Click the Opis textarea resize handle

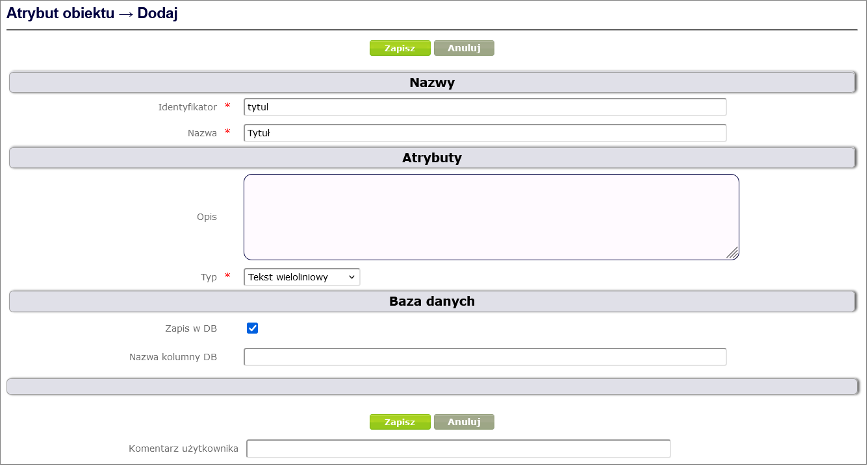pyautogui.click(x=732, y=253)
